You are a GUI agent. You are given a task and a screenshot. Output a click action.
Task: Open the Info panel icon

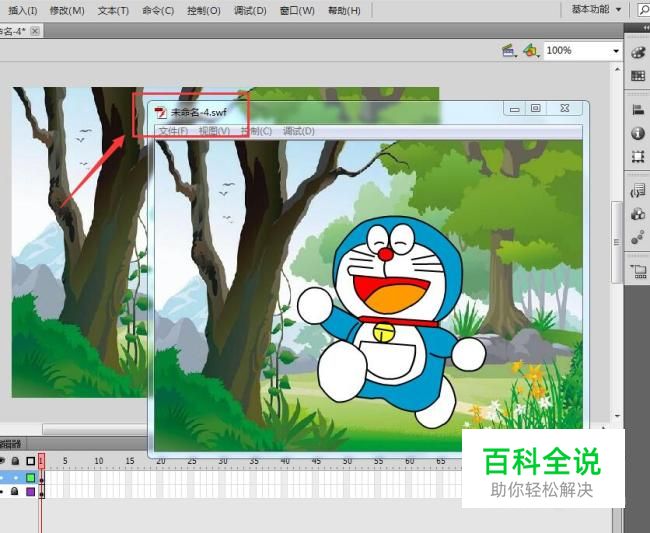pyautogui.click(x=638, y=133)
